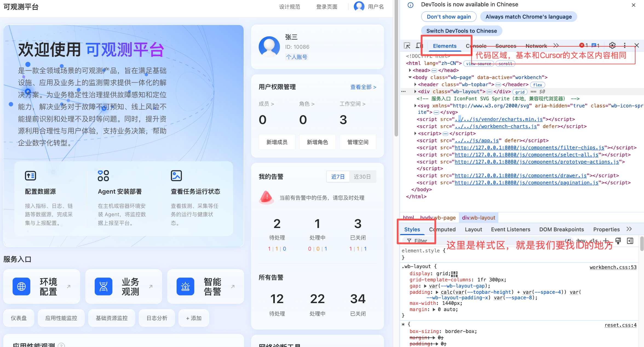Open the Properties pane tab
This screenshot has width=644, height=347.
pos(606,229)
